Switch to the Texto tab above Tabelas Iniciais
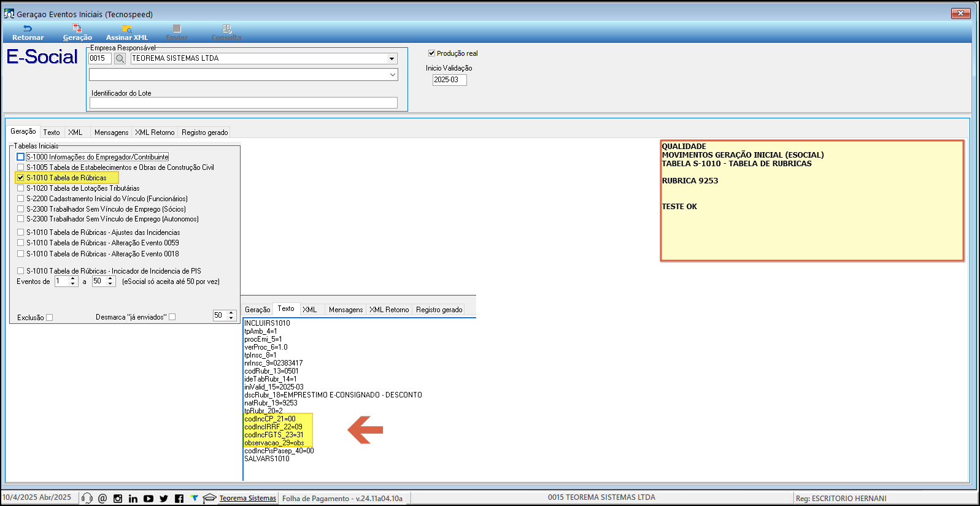The height and width of the screenshot is (506, 980). [x=52, y=132]
